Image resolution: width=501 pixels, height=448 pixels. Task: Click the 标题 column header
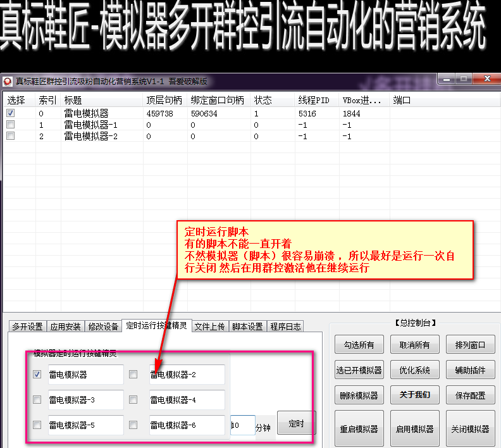(x=102, y=100)
